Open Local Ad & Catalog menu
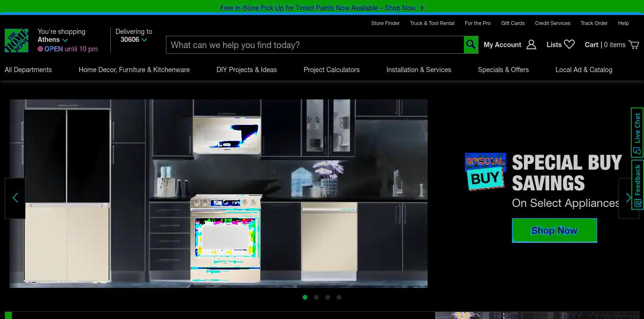Image resolution: width=644 pixels, height=319 pixels. pyautogui.click(x=584, y=70)
